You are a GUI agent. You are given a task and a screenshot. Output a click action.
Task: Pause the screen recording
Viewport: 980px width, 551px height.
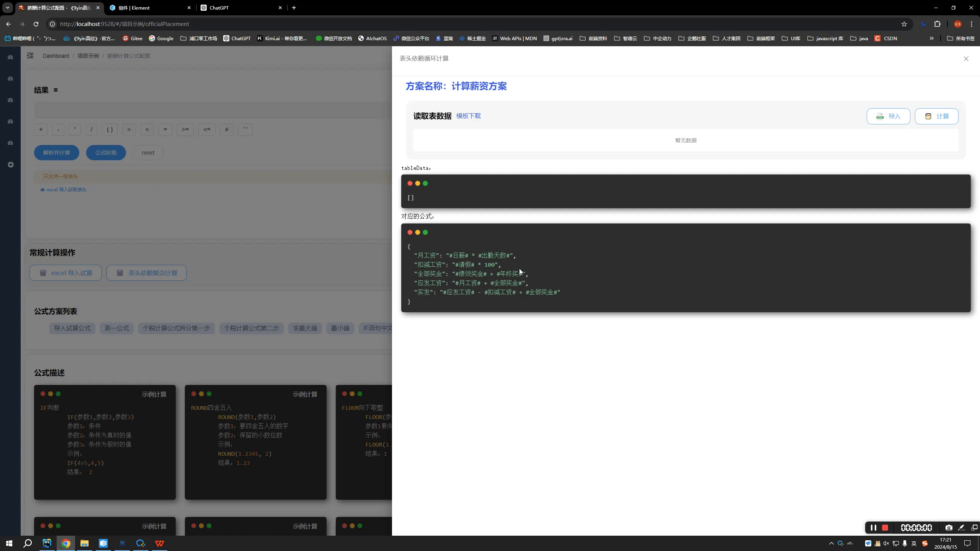point(873,528)
